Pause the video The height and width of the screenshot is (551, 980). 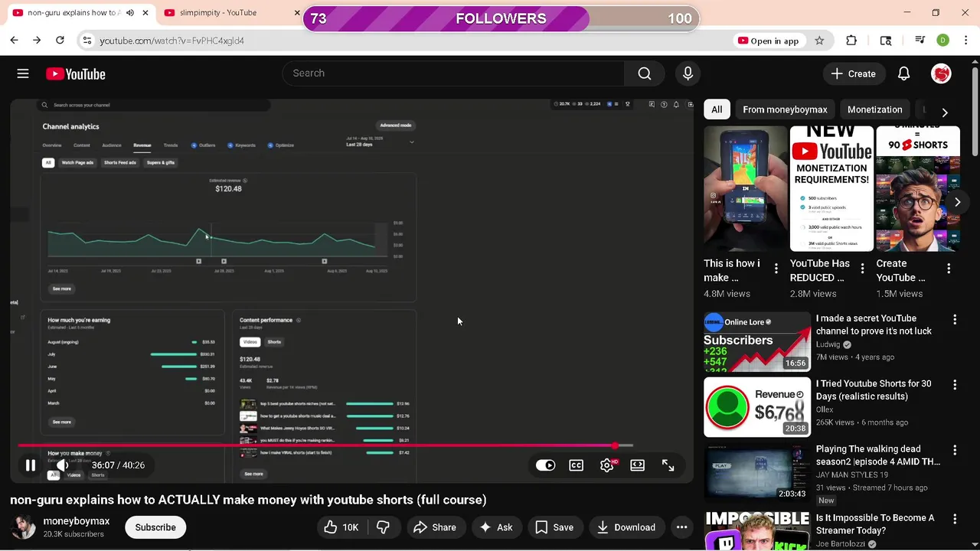click(x=31, y=465)
